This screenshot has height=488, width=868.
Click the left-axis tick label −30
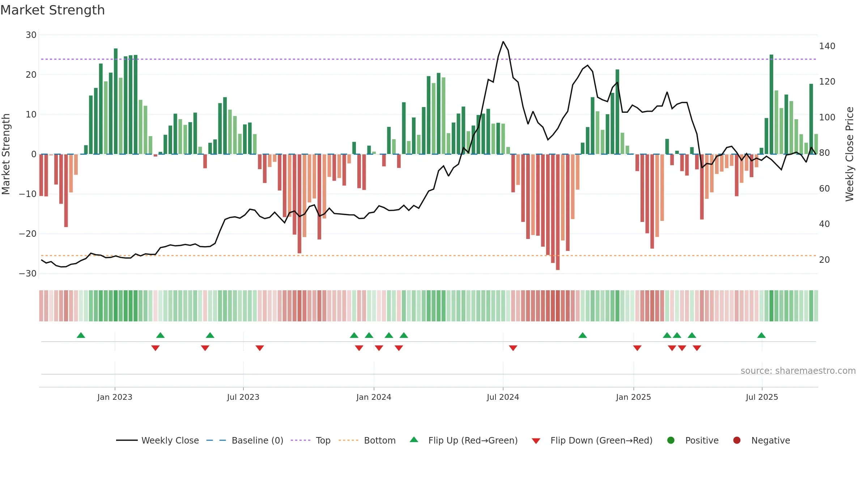click(x=28, y=274)
